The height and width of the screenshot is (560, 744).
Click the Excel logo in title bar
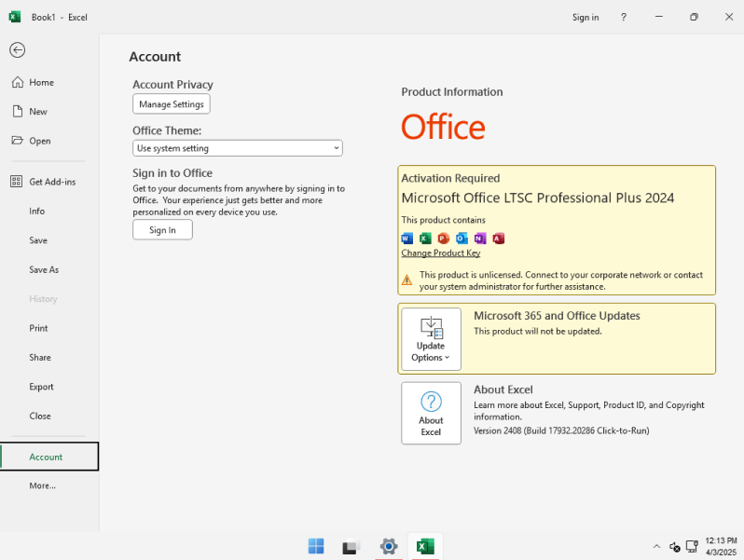[x=15, y=17]
